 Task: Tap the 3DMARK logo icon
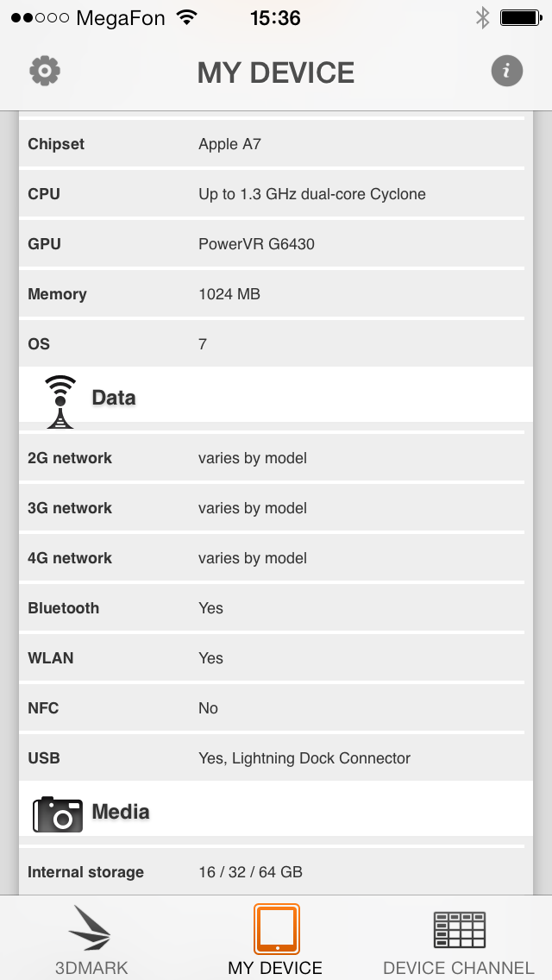[91, 928]
